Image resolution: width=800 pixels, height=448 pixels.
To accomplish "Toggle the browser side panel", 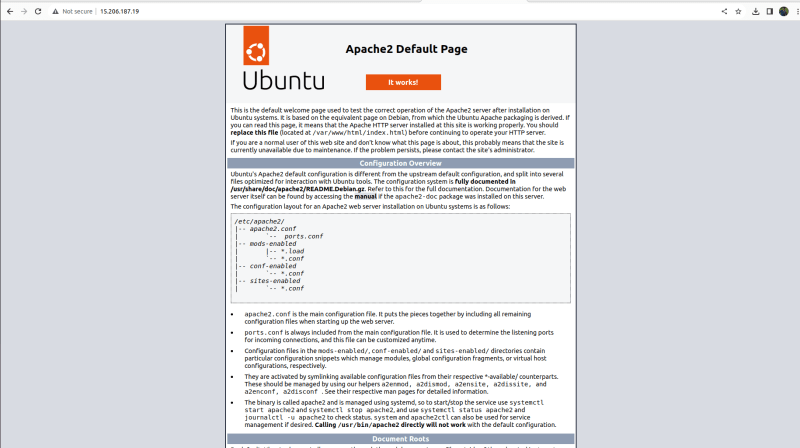I will point(769,11).
